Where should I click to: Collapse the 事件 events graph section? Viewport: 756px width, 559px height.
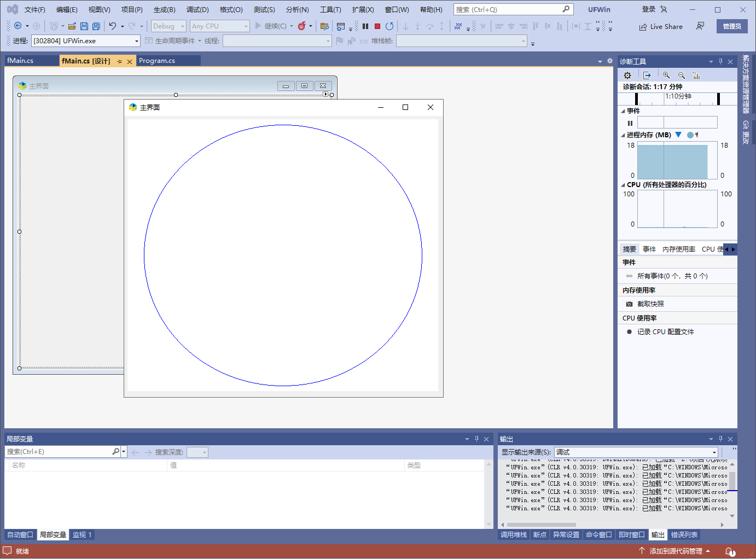[x=623, y=111]
